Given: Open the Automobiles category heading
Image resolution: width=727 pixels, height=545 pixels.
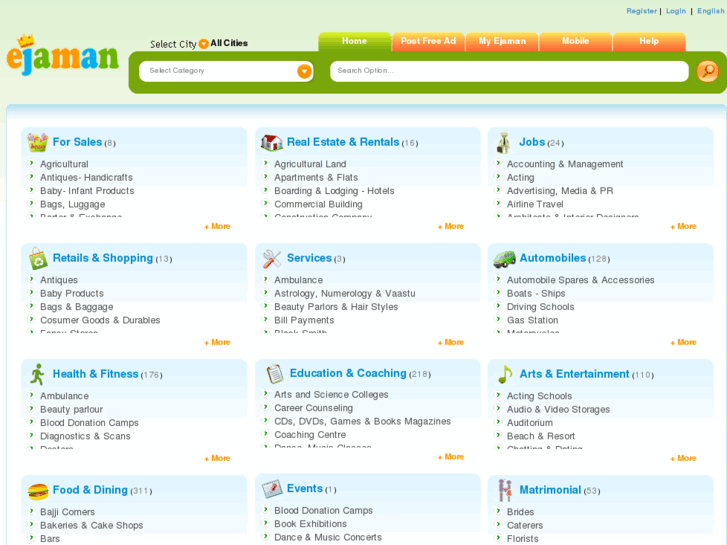Looking at the screenshot, I should coord(553,258).
